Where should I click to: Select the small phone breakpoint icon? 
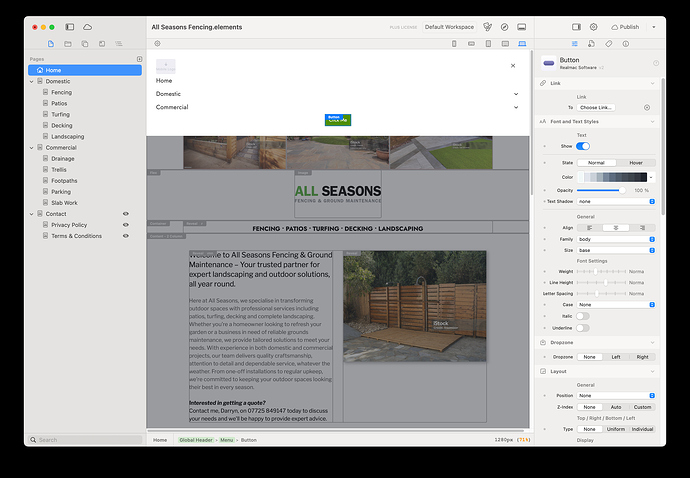pos(454,44)
